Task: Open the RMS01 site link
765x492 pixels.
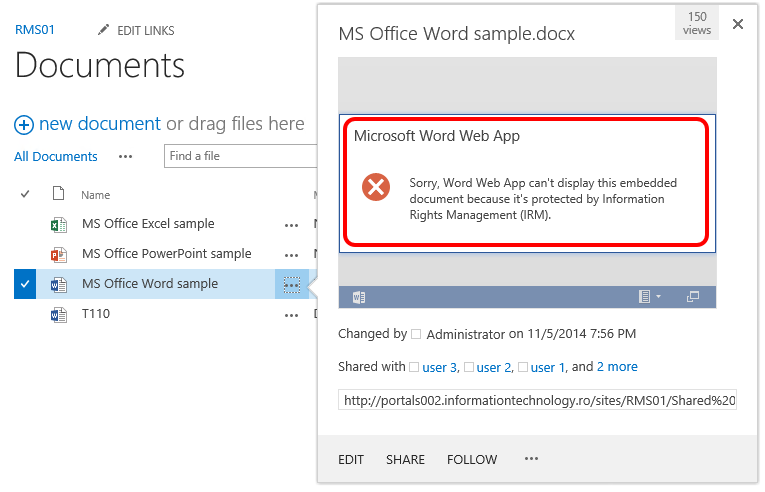Action: click(x=35, y=30)
